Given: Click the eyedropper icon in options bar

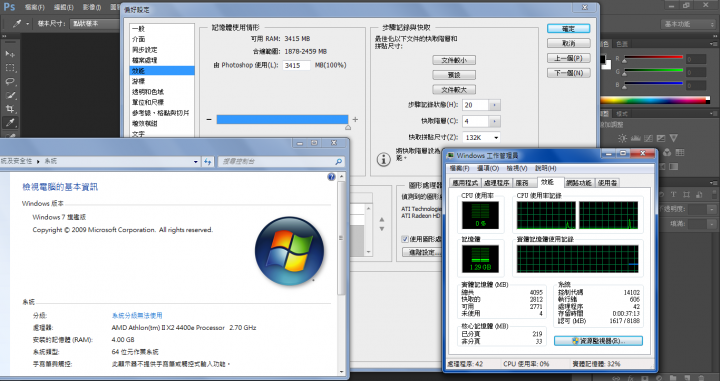Looking at the screenshot, I should pyautogui.click(x=17, y=24).
